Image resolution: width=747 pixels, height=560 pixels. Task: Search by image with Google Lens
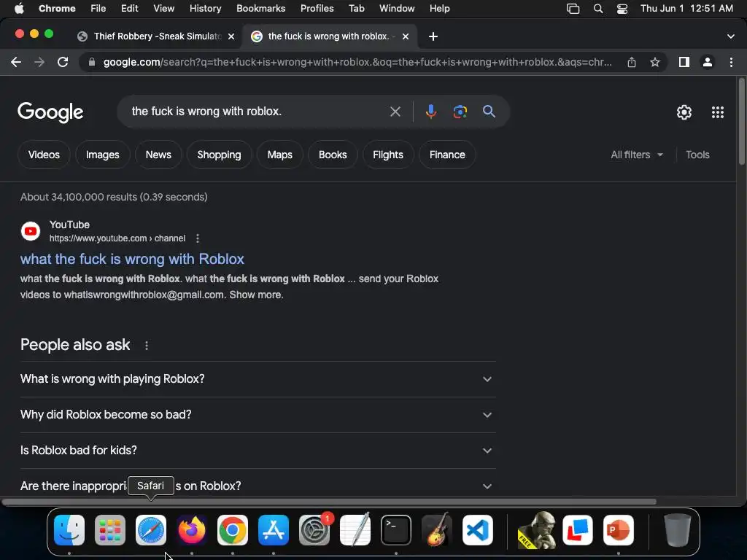[460, 112]
